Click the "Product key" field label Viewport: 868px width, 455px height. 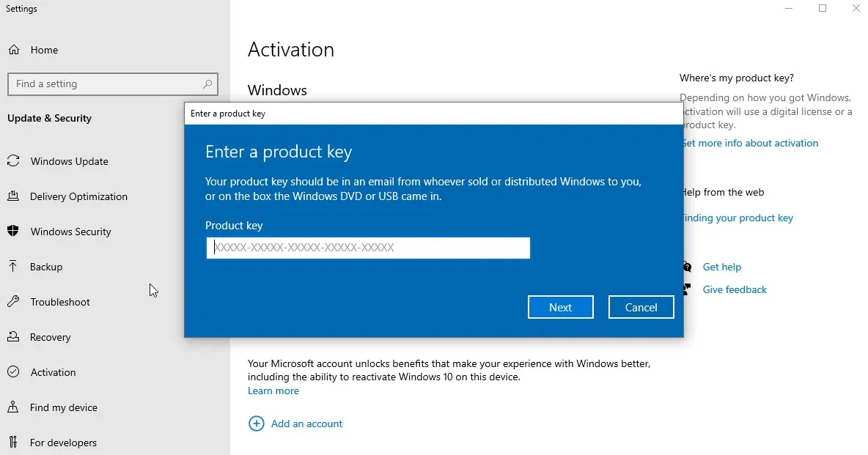(234, 225)
